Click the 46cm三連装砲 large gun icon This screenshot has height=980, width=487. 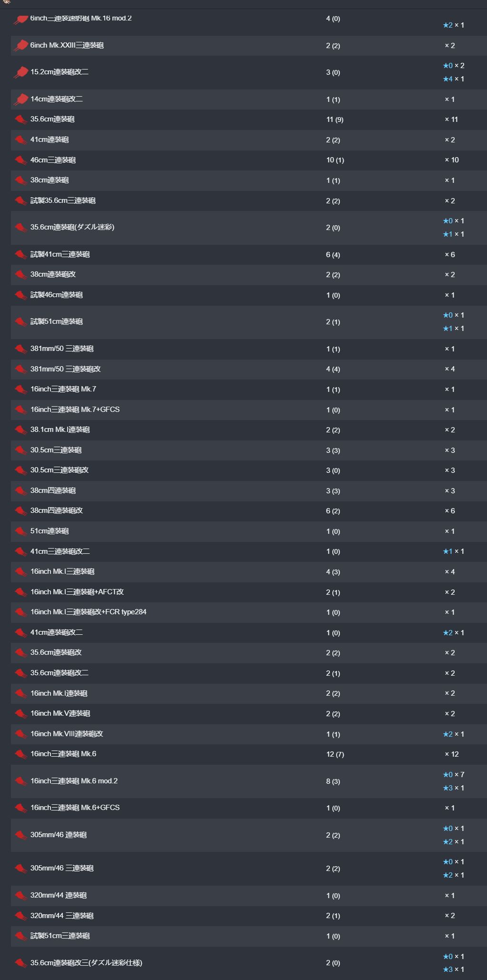(20, 160)
